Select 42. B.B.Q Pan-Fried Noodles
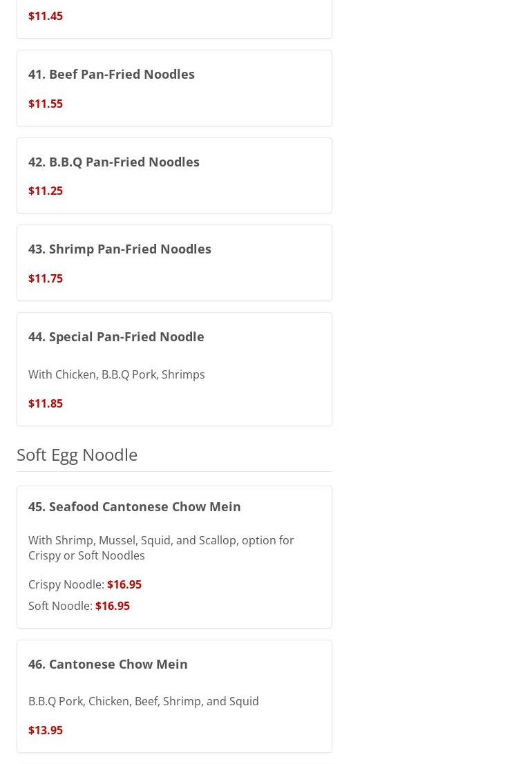 114,162
